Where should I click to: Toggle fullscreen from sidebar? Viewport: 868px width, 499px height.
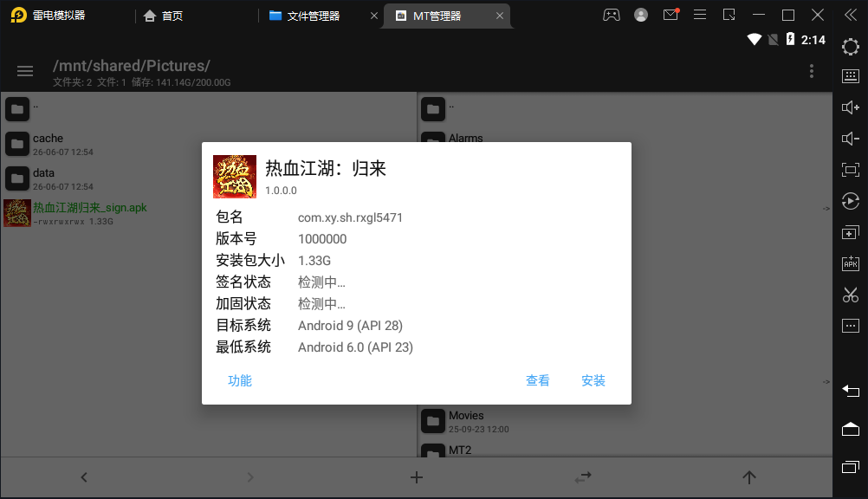[x=851, y=170]
